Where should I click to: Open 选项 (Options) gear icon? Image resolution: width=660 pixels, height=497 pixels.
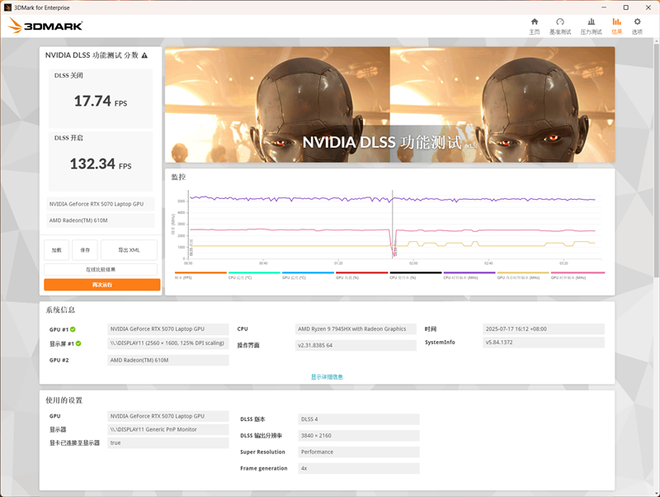tap(638, 21)
